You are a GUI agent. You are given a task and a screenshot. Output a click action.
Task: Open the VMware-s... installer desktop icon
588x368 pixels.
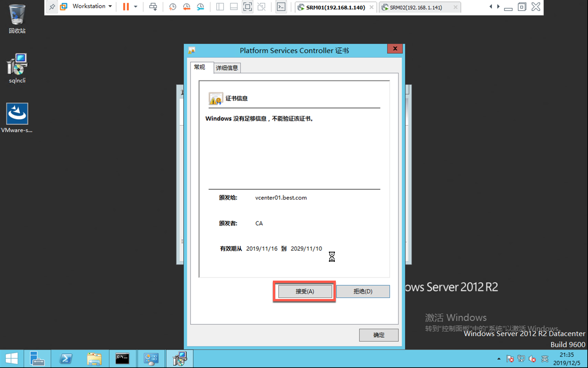point(17,118)
